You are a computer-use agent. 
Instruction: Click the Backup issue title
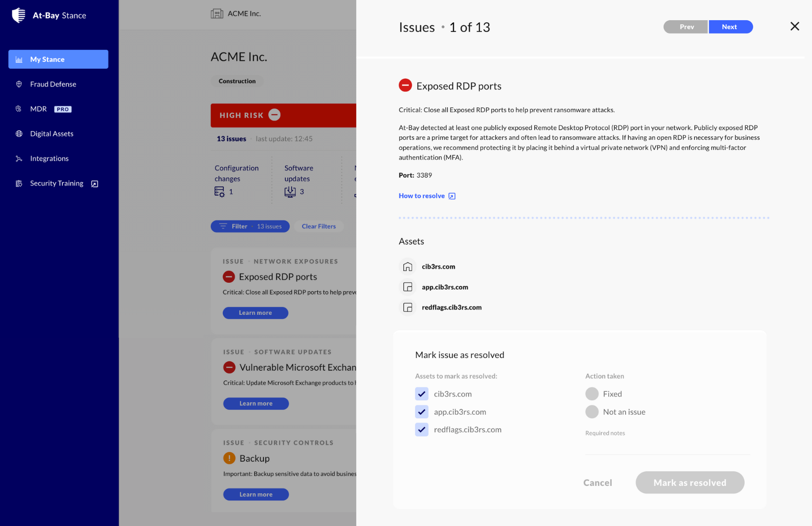(x=255, y=458)
